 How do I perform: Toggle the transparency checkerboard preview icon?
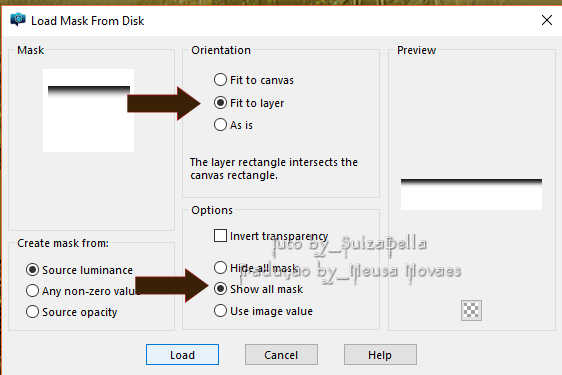click(471, 310)
